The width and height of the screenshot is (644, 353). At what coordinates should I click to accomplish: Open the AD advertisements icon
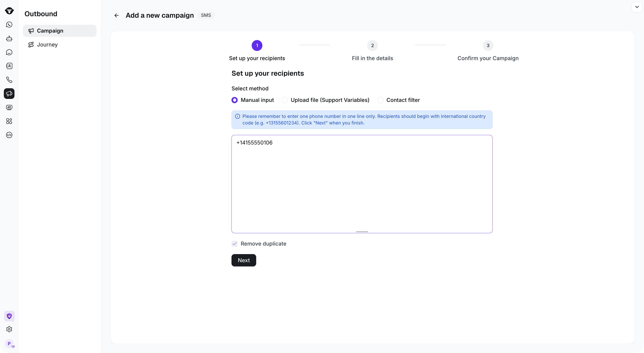pos(9,107)
